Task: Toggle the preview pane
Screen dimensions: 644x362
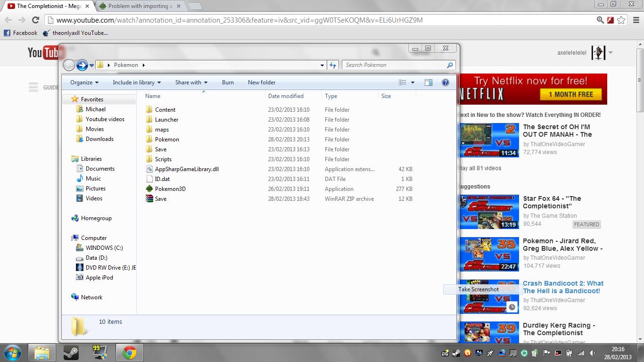Action: [428, 82]
